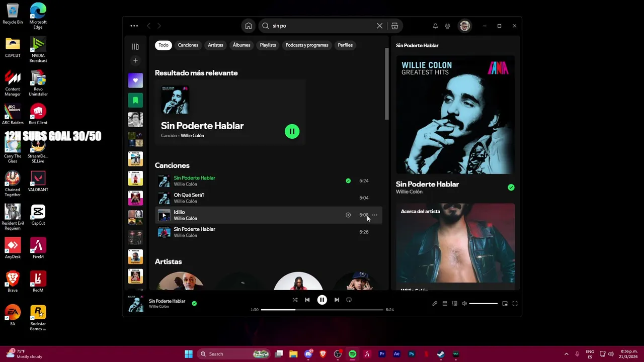The width and height of the screenshot is (644, 362).
Task: Create a new playlist with plus icon
Action: [135, 61]
